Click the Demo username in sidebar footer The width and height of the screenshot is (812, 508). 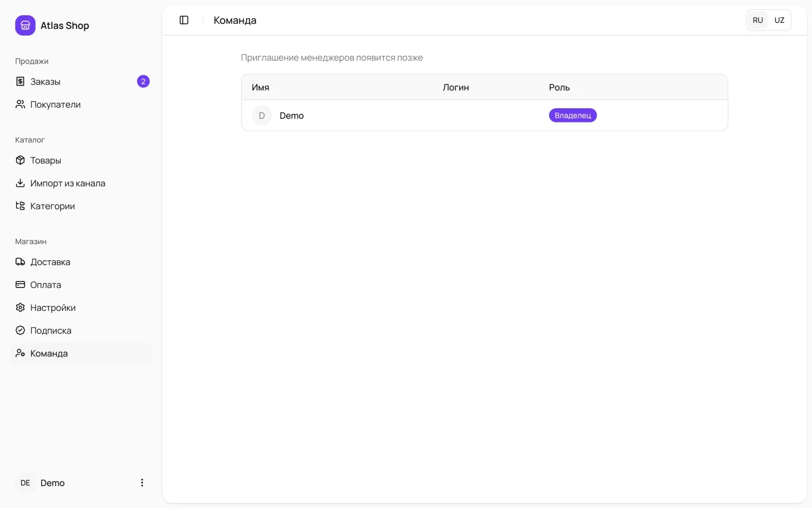pyautogui.click(x=53, y=483)
